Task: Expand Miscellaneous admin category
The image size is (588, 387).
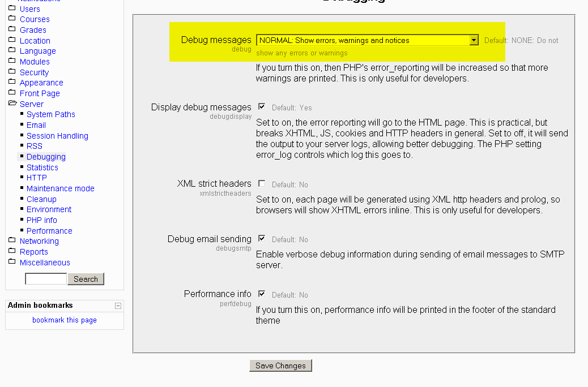Action: [x=45, y=263]
